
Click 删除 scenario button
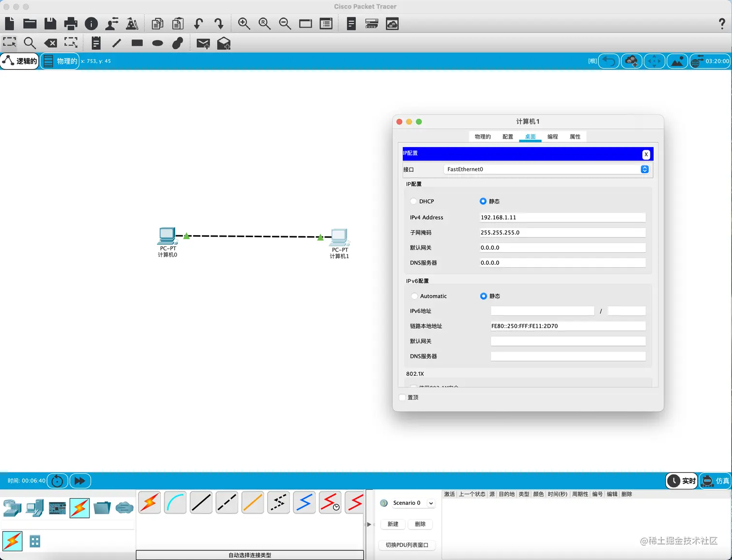[x=420, y=524]
